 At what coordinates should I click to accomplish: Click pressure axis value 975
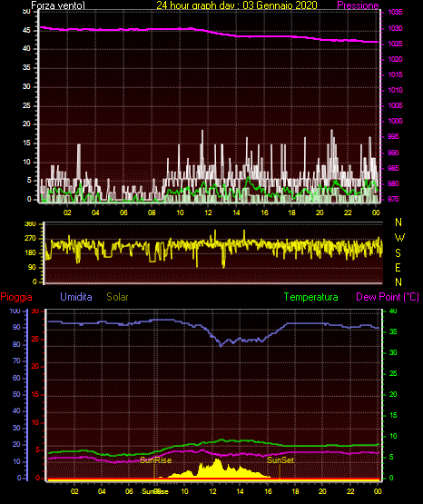coord(393,199)
